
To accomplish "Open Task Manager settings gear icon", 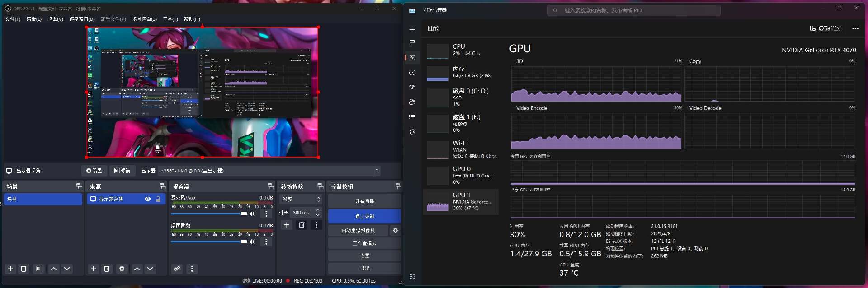I will coord(412,277).
